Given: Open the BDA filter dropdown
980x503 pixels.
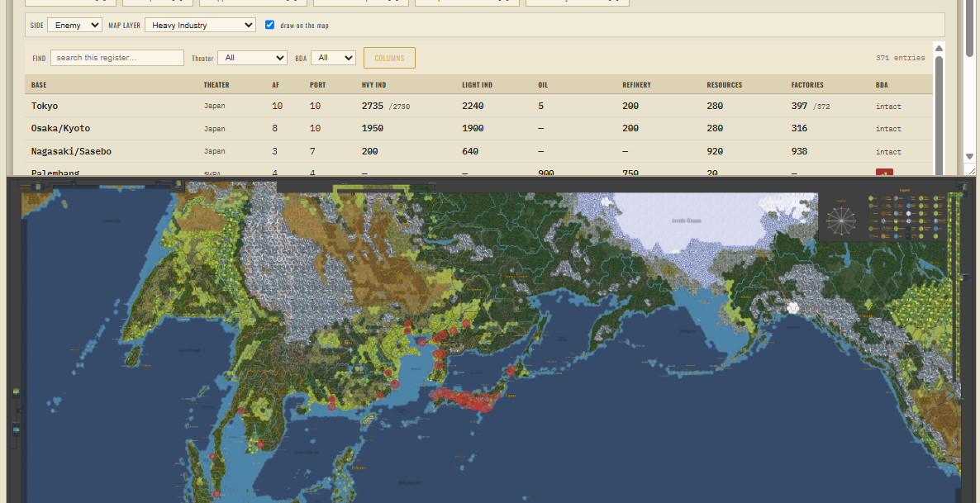Looking at the screenshot, I should pos(333,58).
